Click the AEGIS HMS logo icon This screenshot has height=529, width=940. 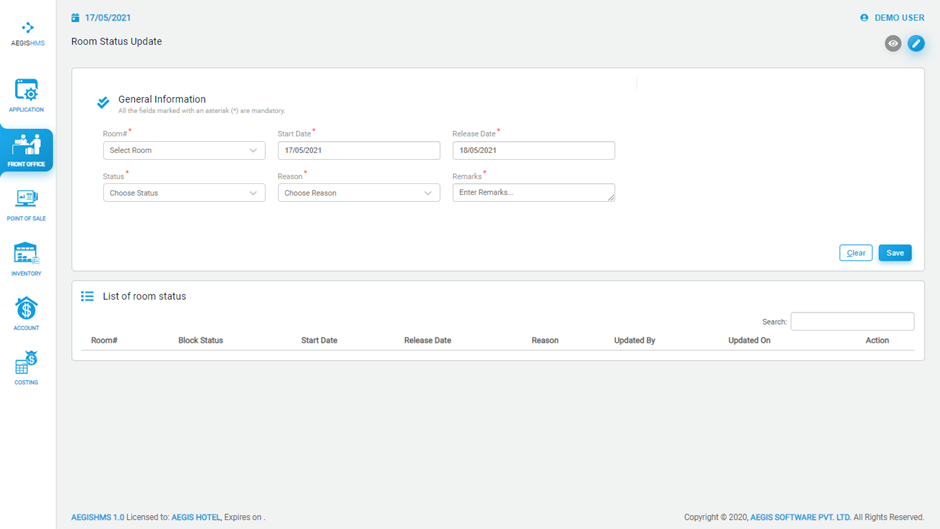pyautogui.click(x=27, y=28)
